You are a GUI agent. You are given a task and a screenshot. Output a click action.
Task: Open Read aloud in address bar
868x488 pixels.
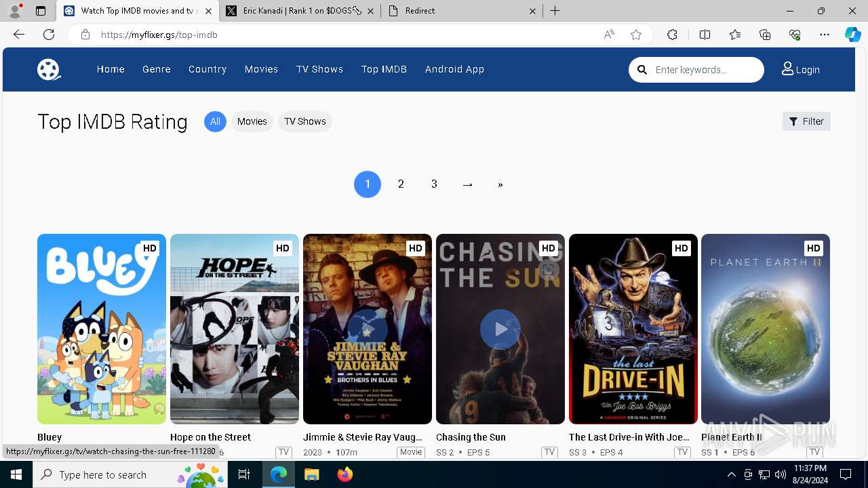coord(609,35)
